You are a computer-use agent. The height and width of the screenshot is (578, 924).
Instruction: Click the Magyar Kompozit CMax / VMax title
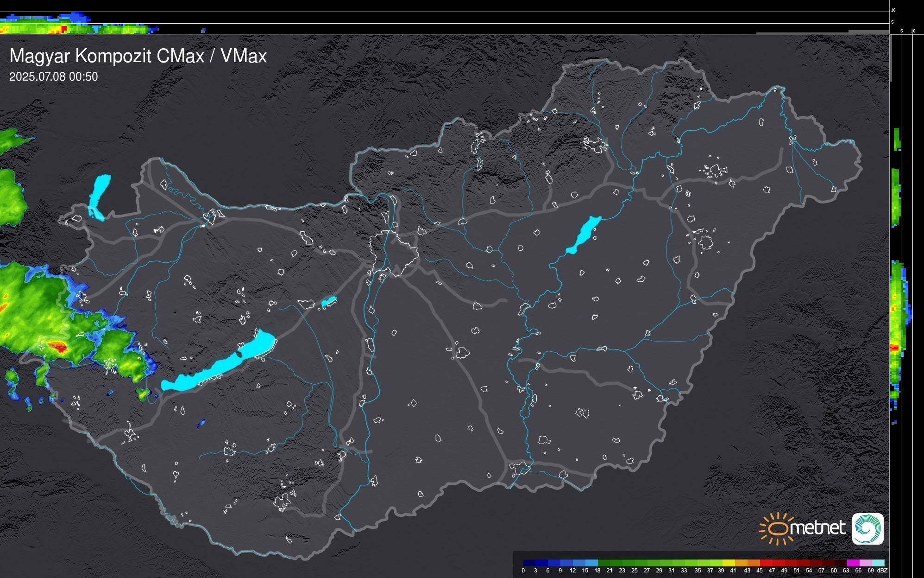click(138, 56)
